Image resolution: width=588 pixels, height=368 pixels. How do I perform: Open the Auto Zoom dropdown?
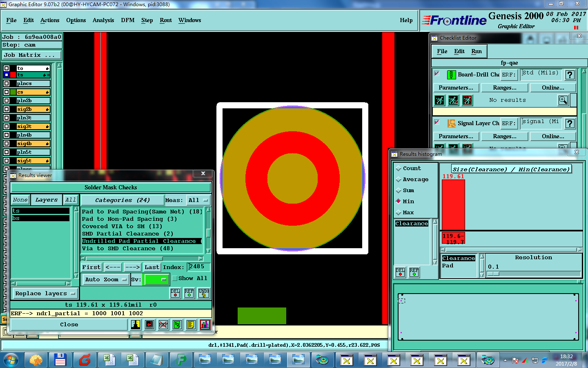(105, 280)
